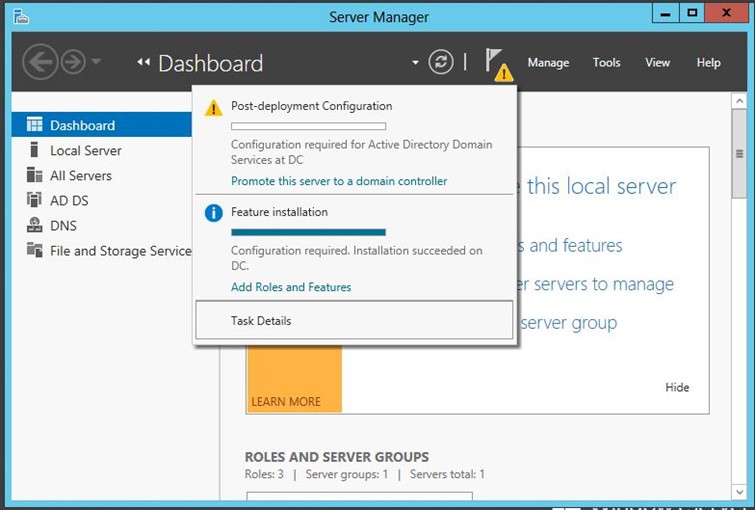Viewport: 755px width, 510px height.
Task: Click 'Feature installation' heading text
Action: tap(279, 212)
